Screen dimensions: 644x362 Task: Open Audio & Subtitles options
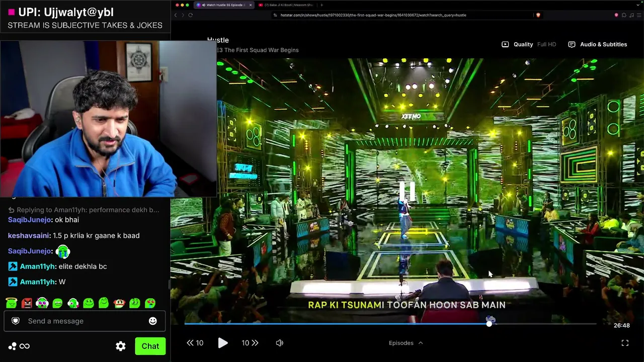click(x=598, y=44)
